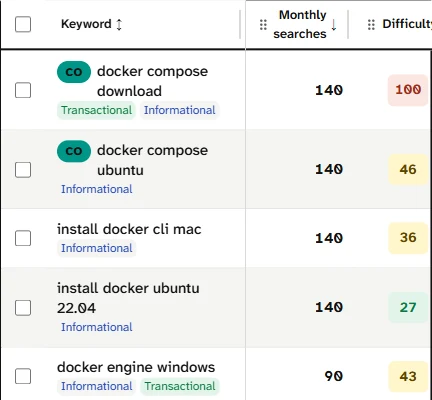This screenshot has width=432, height=400.
Task: Click Informational tag under install docker cli mac
Action: (x=97, y=248)
